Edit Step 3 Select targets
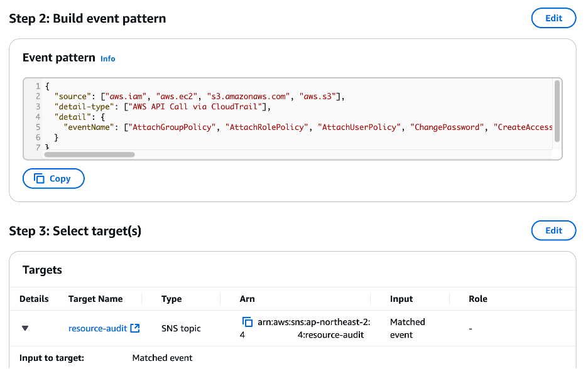This screenshot has width=588, height=369. pyautogui.click(x=553, y=230)
